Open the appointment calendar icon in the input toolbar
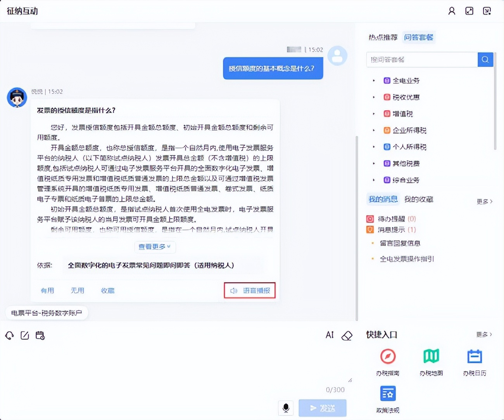Image resolution: width=504 pixels, height=420 pixels. point(40,336)
